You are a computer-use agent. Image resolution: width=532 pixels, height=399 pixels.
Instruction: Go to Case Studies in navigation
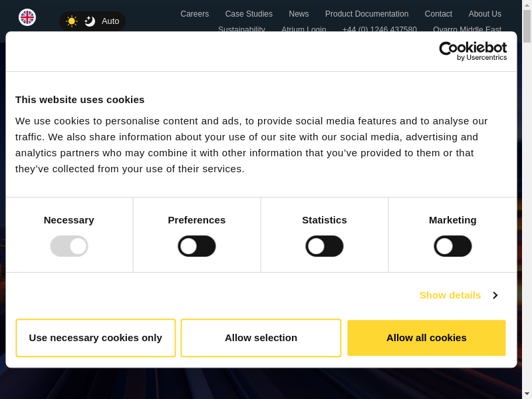[249, 14]
